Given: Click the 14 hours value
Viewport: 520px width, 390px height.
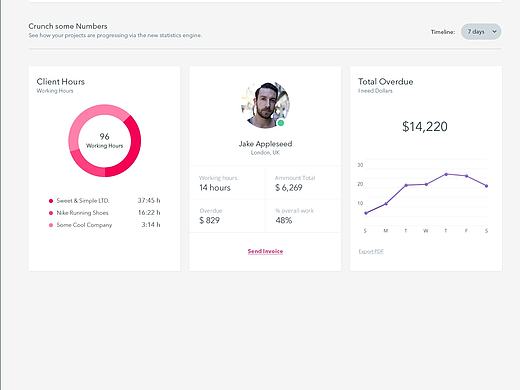Looking at the screenshot, I should [215, 188].
